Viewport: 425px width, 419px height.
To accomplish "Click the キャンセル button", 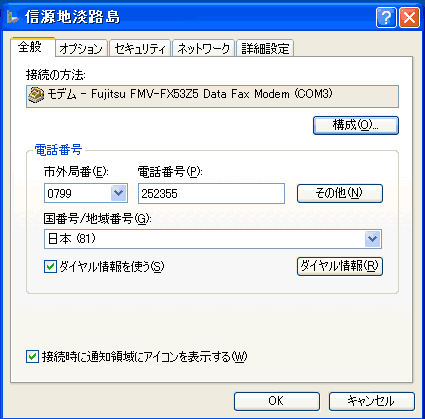I will pyautogui.click(x=372, y=401).
